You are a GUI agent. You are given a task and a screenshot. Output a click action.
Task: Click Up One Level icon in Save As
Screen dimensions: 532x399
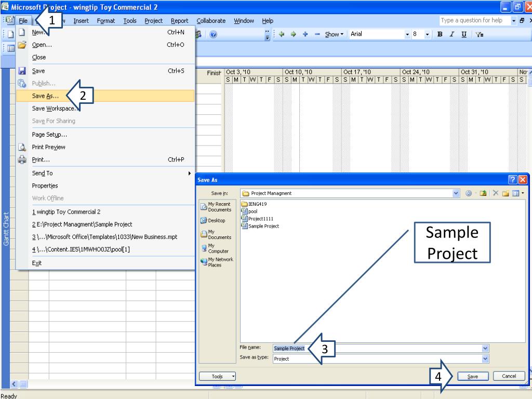pyautogui.click(x=483, y=193)
